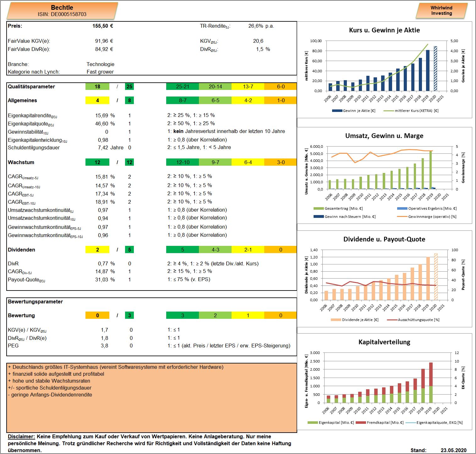
Task: Select CAGR Umsatz-5J value 15,81 %
Action: click(105, 177)
